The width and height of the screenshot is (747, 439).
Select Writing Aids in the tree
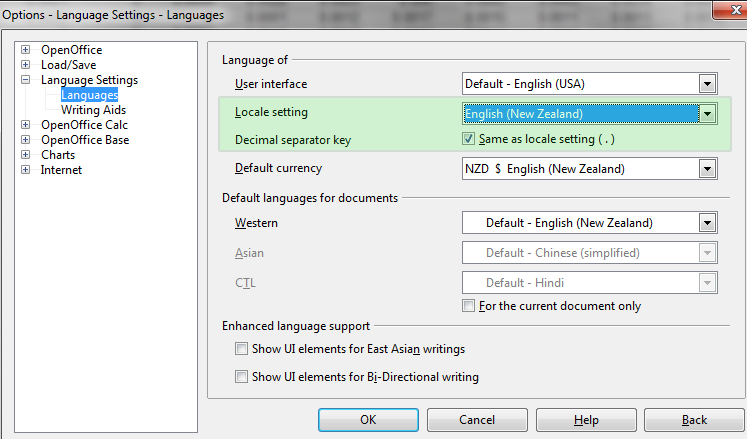(x=93, y=110)
